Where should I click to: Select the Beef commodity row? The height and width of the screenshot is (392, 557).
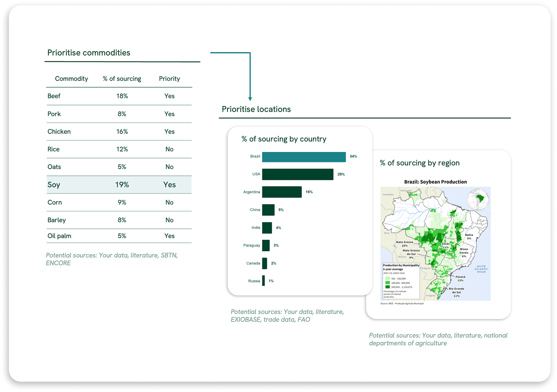tap(119, 96)
